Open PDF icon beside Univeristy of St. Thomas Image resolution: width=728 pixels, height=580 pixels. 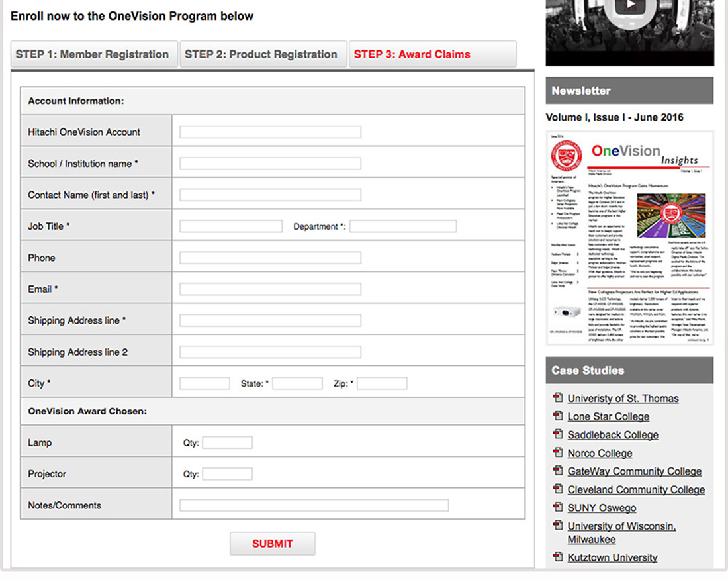coord(558,397)
